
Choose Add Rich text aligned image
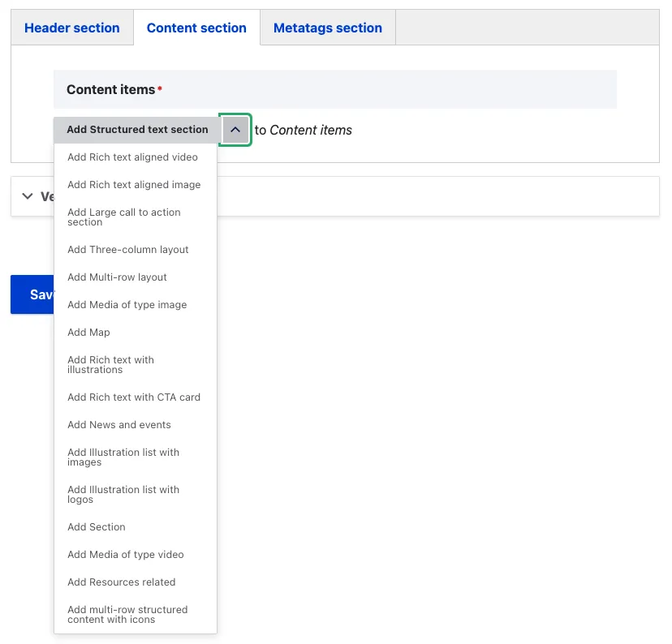tap(134, 185)
